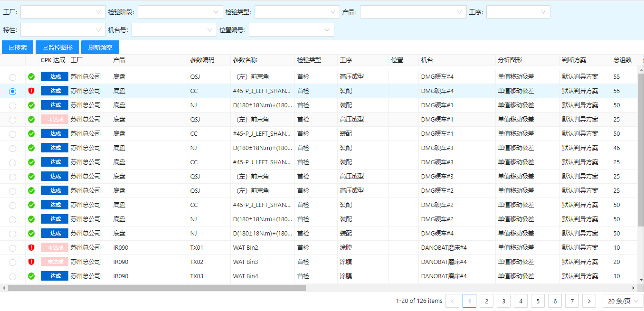Click the 刷新频率 button
Image resolution: width=644 pixels, height=311 pixels.
(x=100, y=47)
